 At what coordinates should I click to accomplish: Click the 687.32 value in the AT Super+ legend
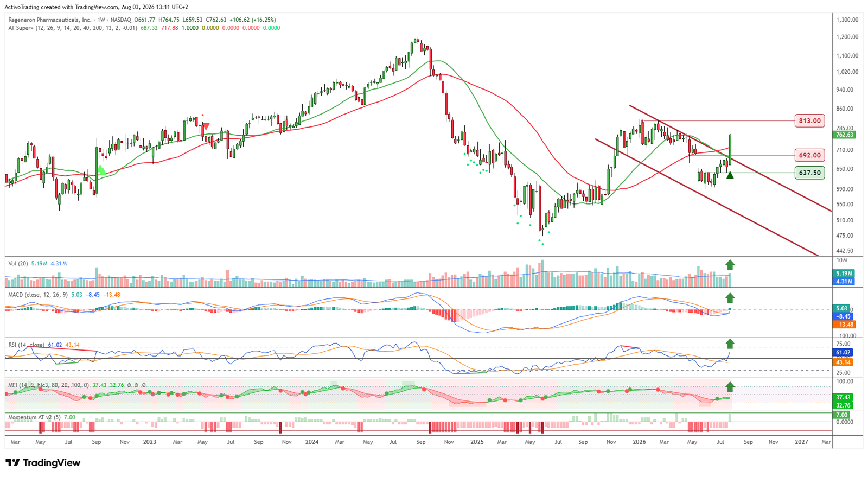pos(149,28)
